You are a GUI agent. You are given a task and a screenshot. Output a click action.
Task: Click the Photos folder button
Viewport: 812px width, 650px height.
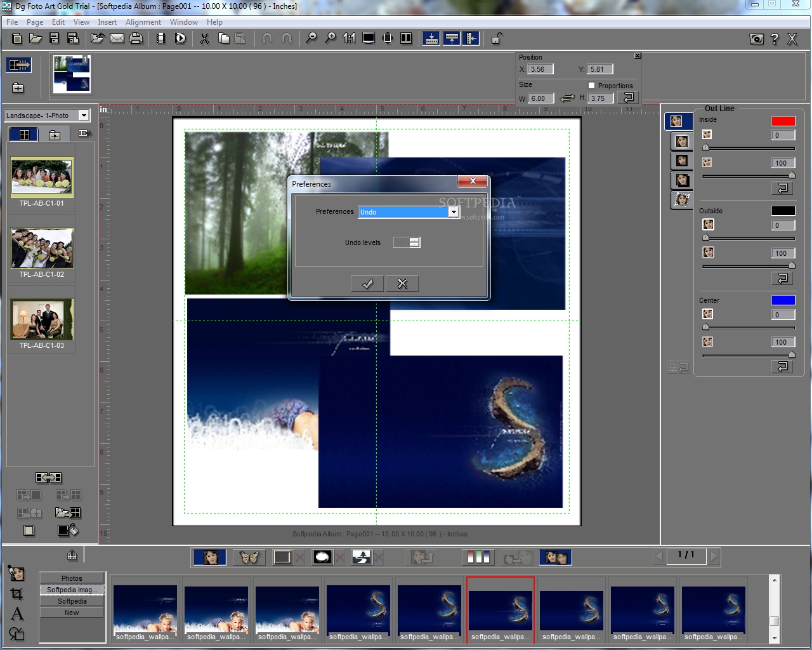(x=72, y=578)
